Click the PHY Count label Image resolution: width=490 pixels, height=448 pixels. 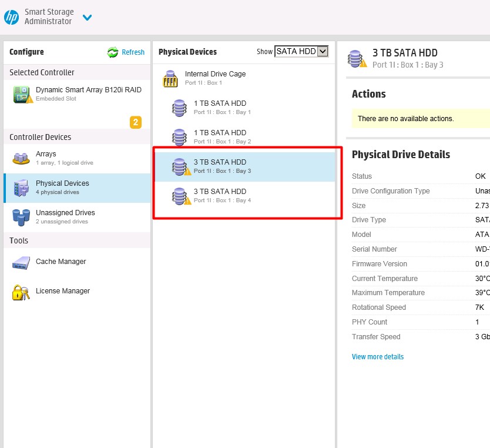pyautogui.click(x=370, y=322)
